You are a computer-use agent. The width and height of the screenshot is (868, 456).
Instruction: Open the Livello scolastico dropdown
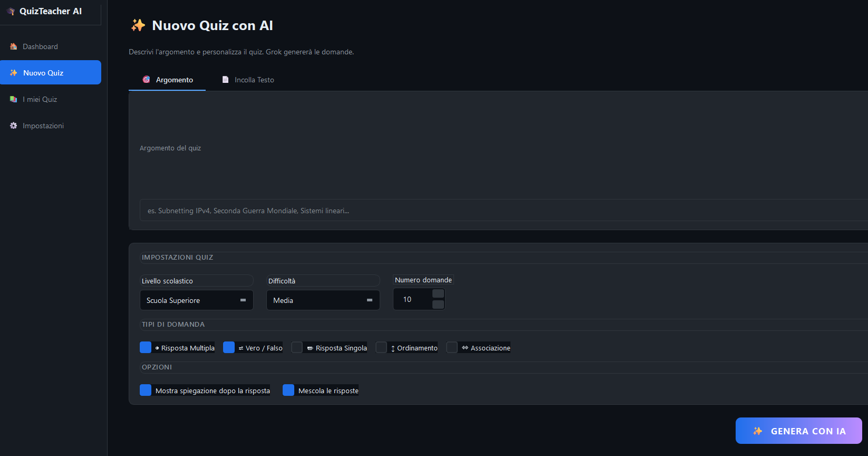click(196, 300)
